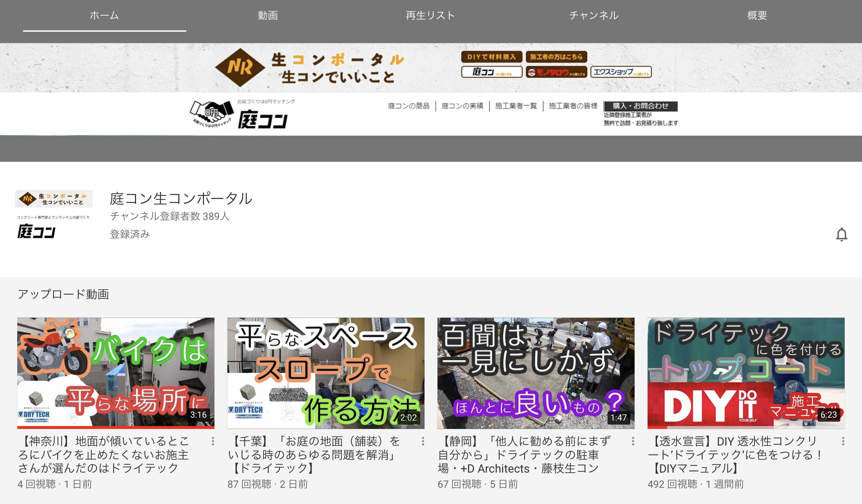The image size is (862, 504).
Task: Click 施工業者一覧 in banner menu
Action: coord(516,106)
